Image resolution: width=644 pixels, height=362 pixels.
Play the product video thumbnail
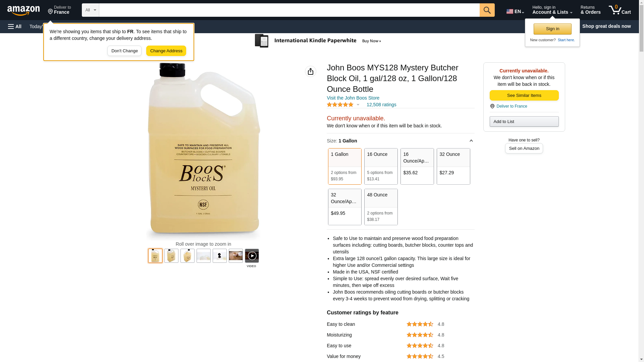click(x=252, y=256)
